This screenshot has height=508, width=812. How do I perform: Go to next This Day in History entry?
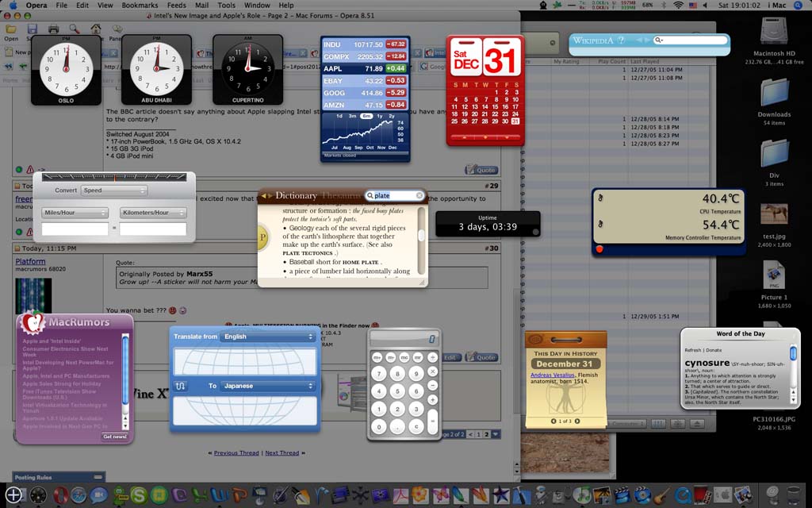[x=577, y=421]
